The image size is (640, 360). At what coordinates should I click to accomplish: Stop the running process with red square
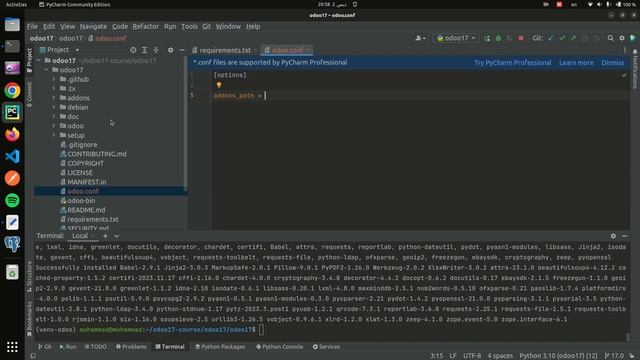click(521, 38)
